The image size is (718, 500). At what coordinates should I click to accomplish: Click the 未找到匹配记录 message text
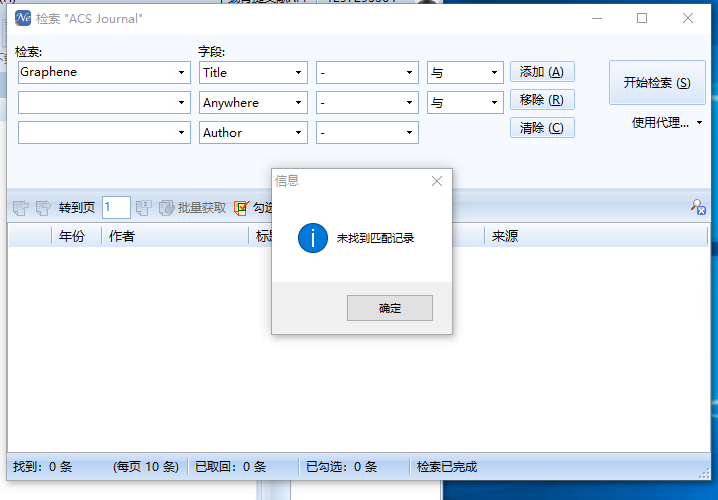[375, 238]
